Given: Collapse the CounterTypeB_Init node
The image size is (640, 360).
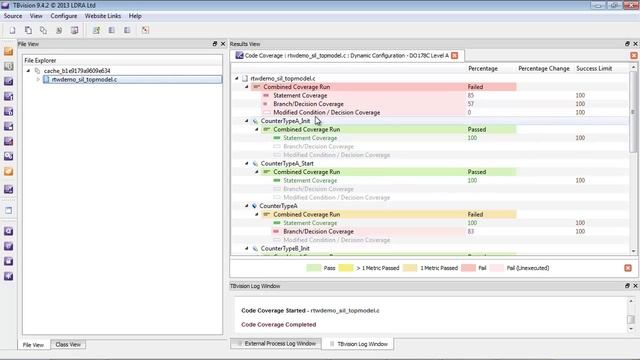Looking at the screenshot, I should (x=247, y=248).
